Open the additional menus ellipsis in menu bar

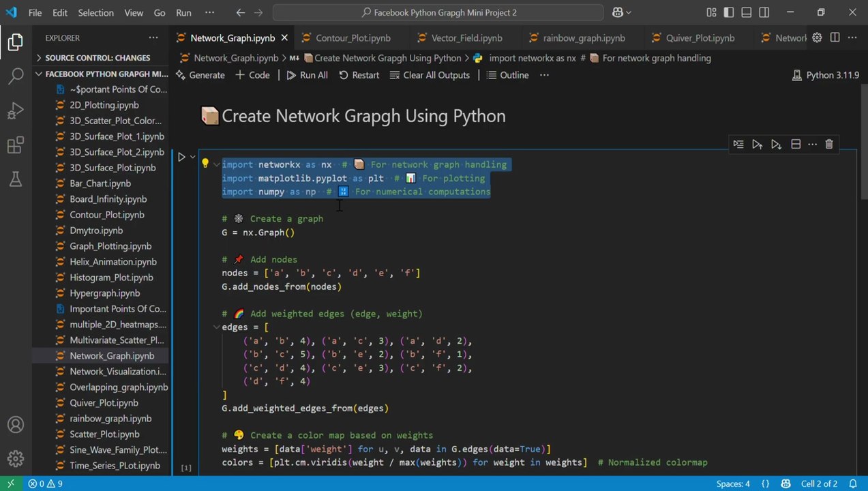pos(210,12)
